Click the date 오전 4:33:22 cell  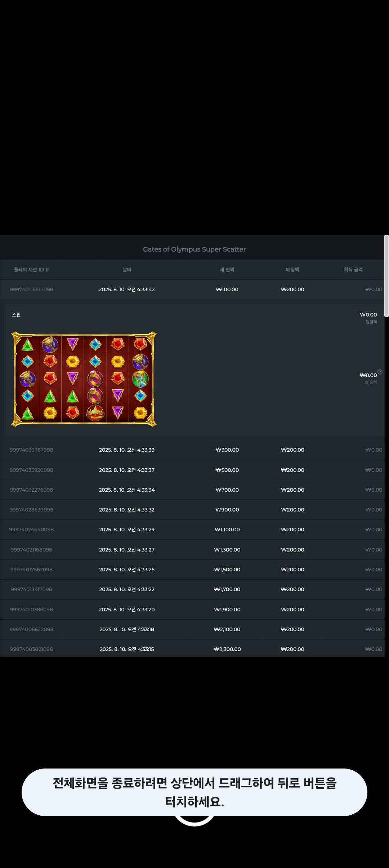(x=127, y=589)
